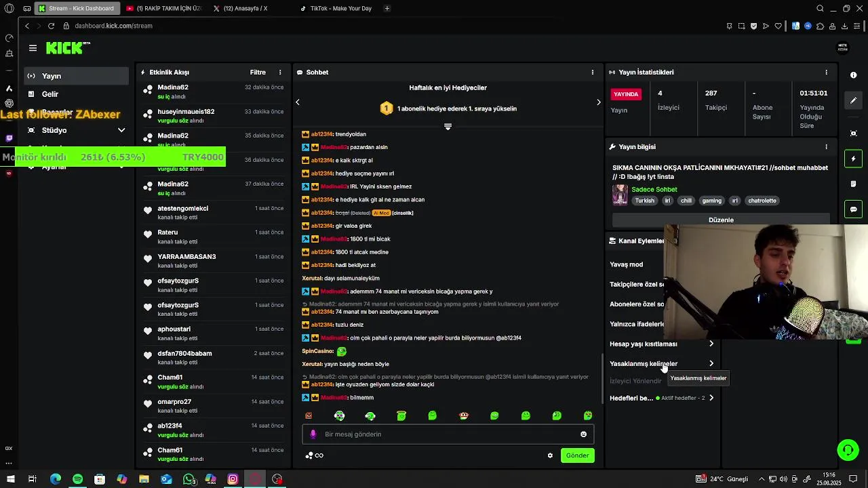Open the weather widget 24°C Güneşli
868x488 pixels.
tap(723, 479)
